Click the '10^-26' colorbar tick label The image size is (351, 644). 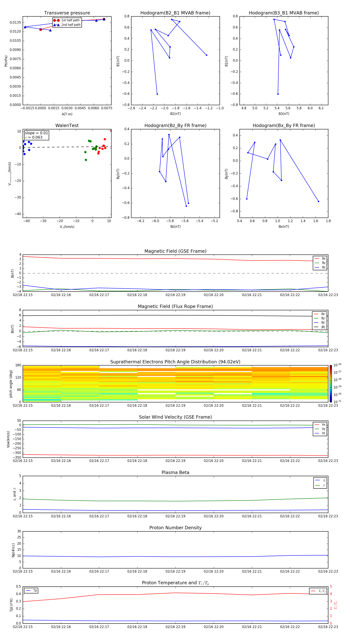coord(337,365)
